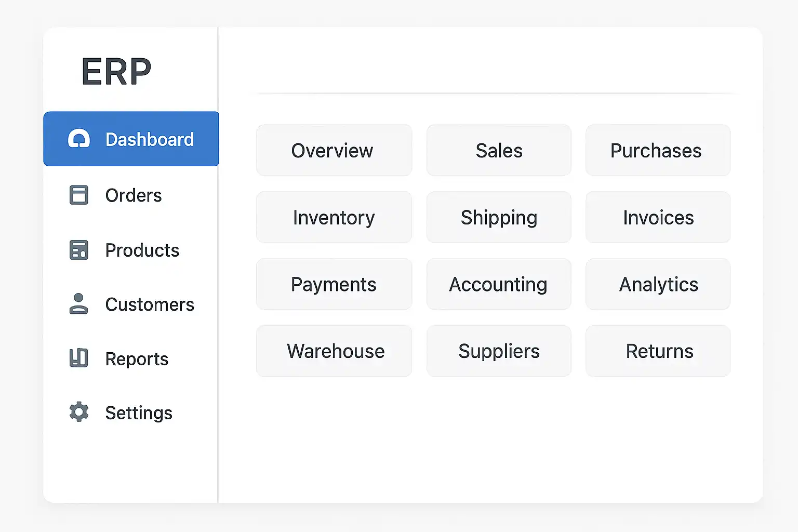The height and width of the screenshot is (532, 798).
Task: Click the Reports icon in sidebar
Action: tap(79, 358)
